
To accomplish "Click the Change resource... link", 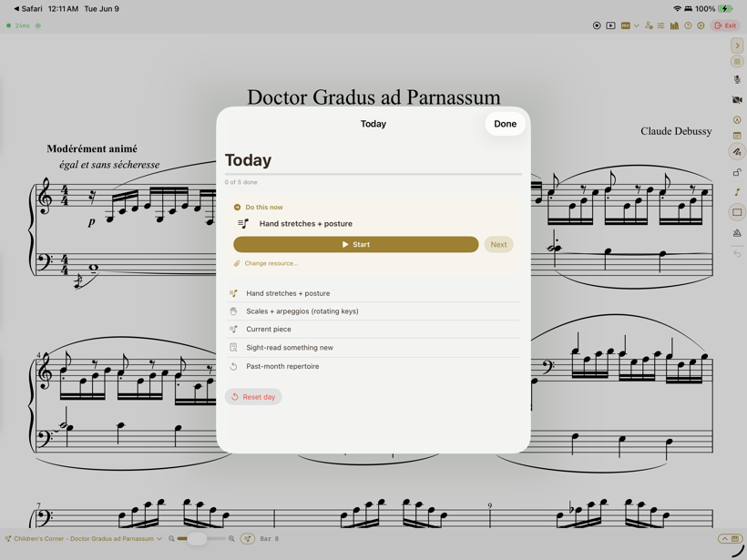I will tap(266, 263).
